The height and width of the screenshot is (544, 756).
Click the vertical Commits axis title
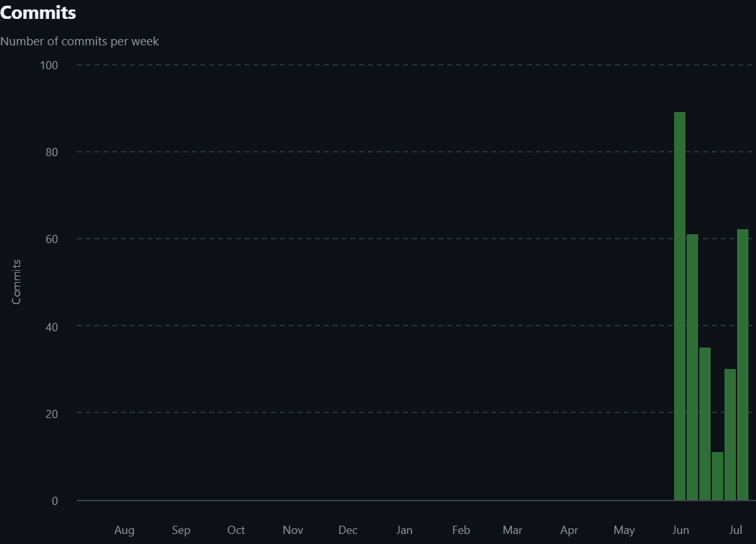[16, 281]
